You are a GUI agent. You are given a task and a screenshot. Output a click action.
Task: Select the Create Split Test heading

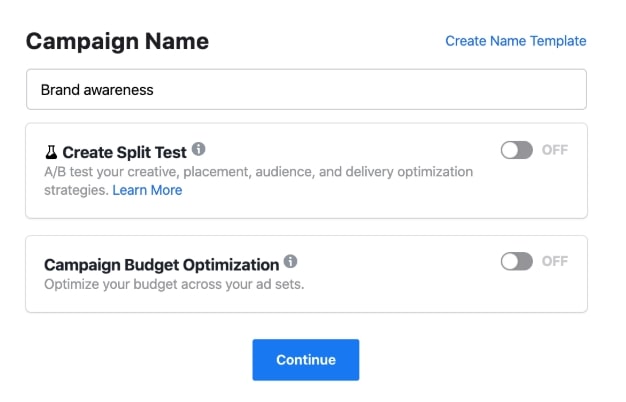click(x=124, y=152)
